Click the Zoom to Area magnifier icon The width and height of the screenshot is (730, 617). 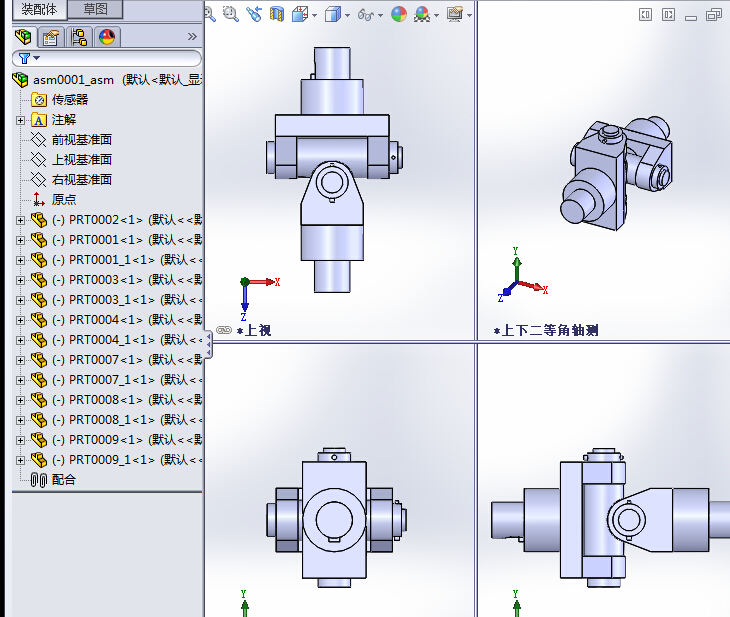pos(230,14)
